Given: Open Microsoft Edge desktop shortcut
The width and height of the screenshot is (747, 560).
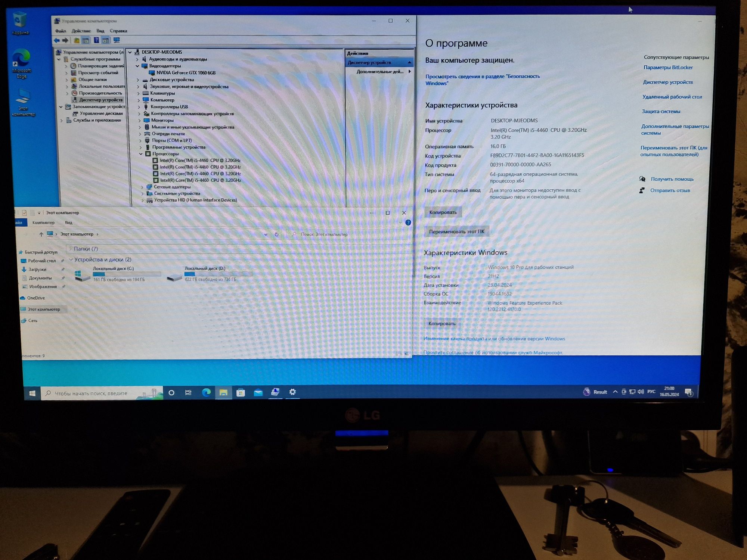Looking at the screenshot, I should coord(21,63).
